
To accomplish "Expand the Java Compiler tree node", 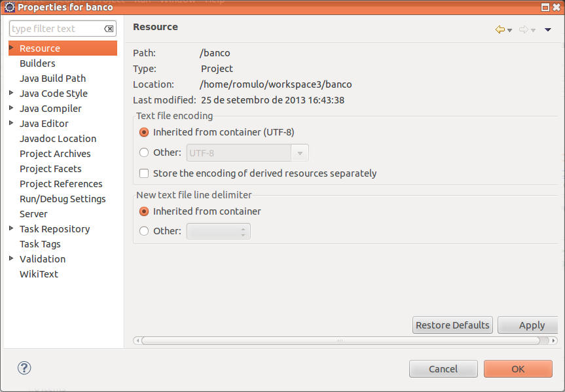I will point(12,108).
